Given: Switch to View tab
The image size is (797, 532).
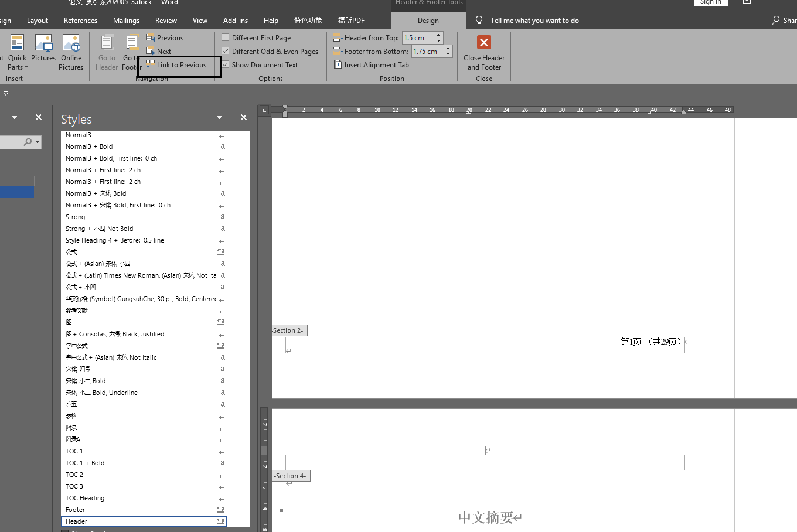Looking at the screenshot, I should pos(200,21).
